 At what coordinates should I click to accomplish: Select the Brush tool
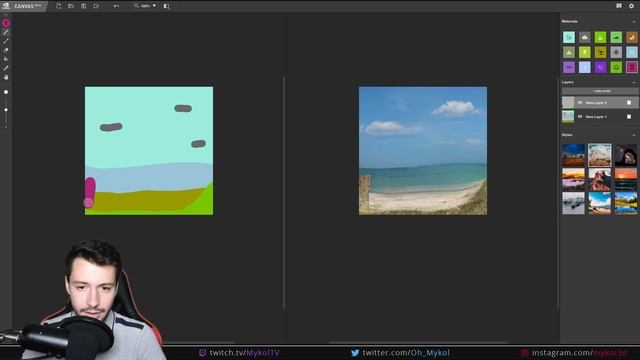point(6,32)
